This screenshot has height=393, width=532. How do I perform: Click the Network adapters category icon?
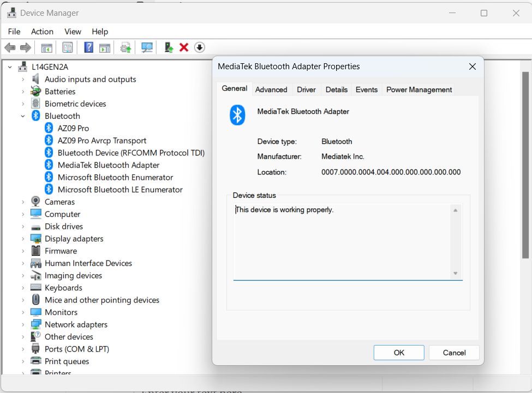pyautogui.click(x=35, y=324)
